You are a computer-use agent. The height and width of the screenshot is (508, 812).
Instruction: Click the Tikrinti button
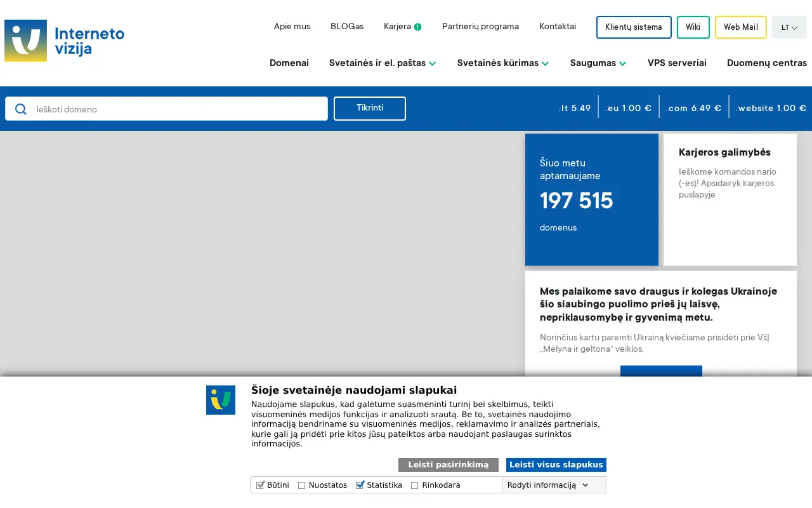pos(370,109)
